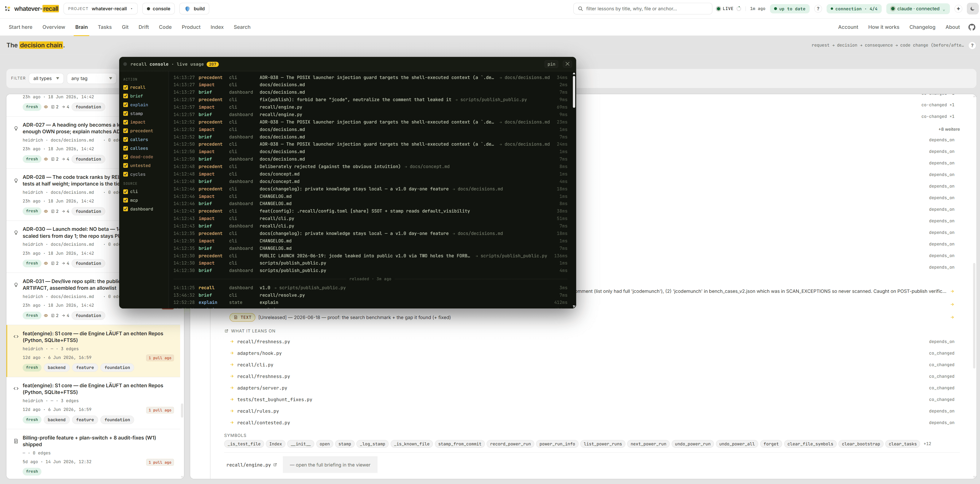Uncheck the explain action checkbox

click(126, 105)
